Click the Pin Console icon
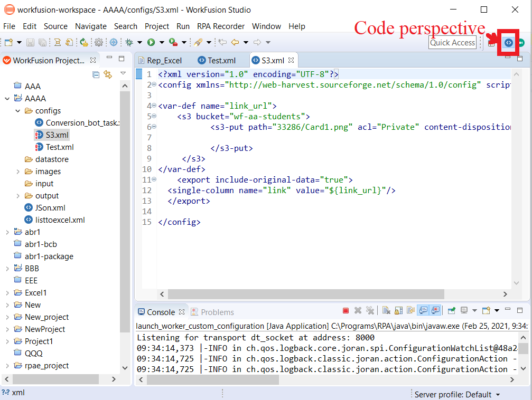 [451, 310]
